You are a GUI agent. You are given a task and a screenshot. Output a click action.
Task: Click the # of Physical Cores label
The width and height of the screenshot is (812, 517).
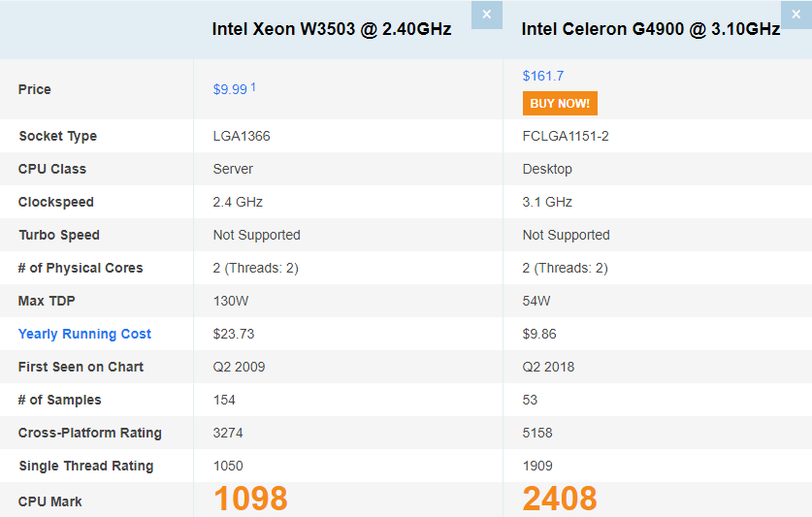tap(81, 269)
